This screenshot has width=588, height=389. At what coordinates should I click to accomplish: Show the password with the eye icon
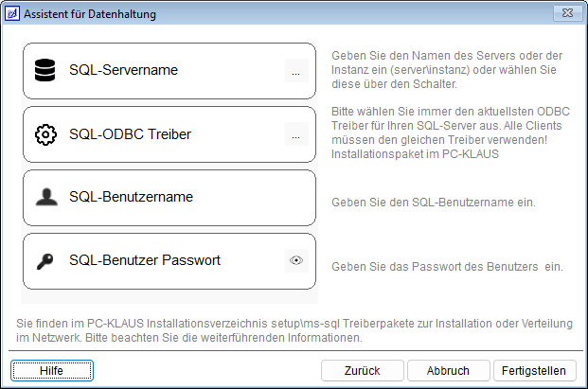point(295,260)
